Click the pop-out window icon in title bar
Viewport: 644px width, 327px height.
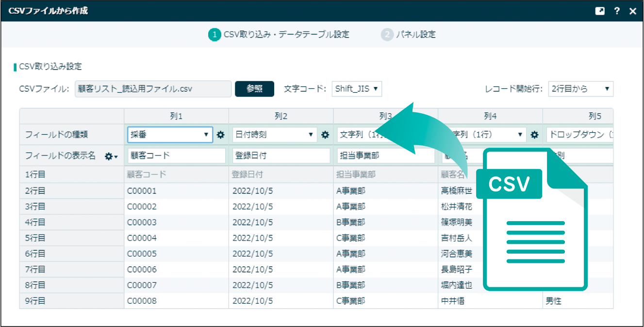[600, 11]
